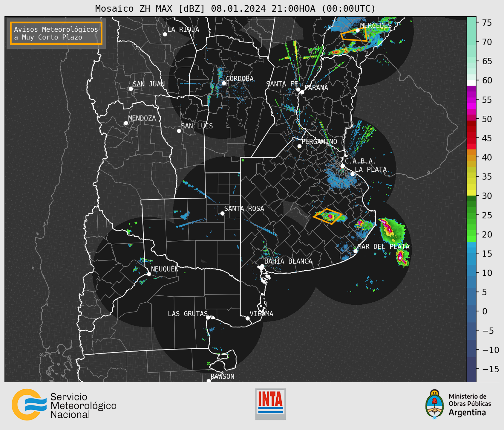This screenshot has width=504, height=430.
Task: Click the −15 value on the color scale
Action: tap(491, 369)
